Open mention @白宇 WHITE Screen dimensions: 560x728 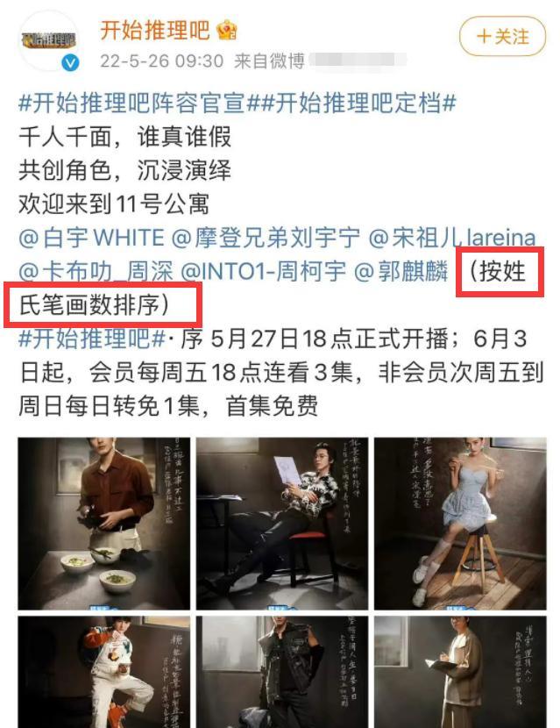(x=91, y=238)
